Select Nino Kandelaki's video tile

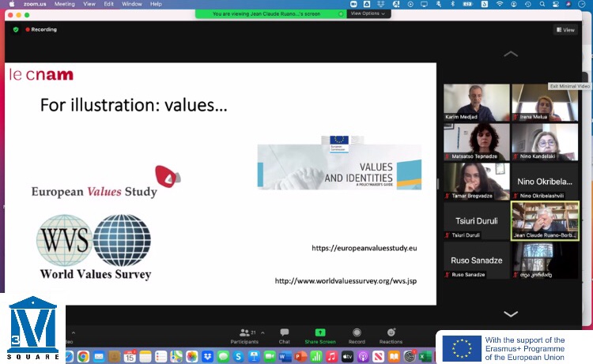tap(545, 142)
